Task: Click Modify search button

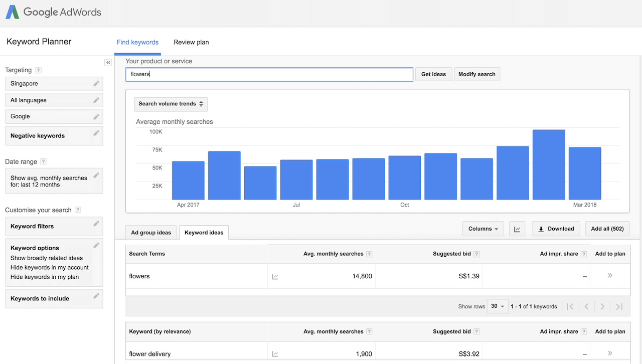Action: pos(477,74)
